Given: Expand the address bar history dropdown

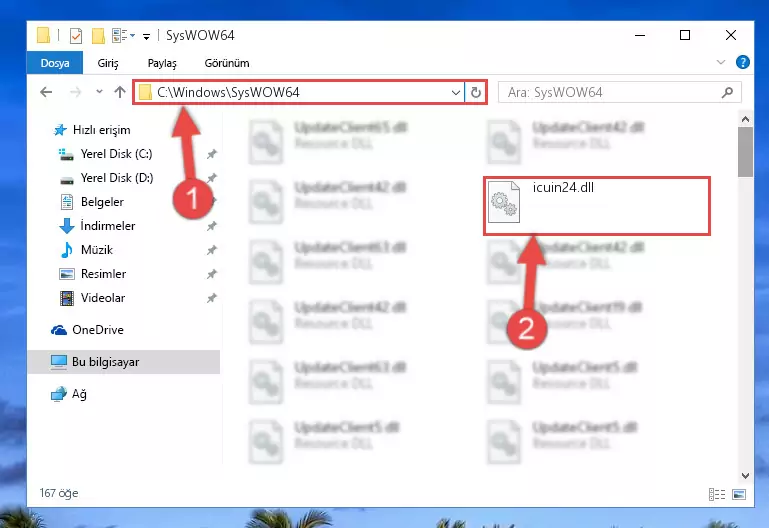Looking at the screenshot, I should [456, 93].
